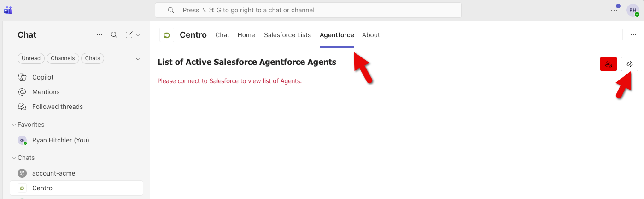
Task: Toggle the Channels filter pill
Action: (x=63, y=58)
